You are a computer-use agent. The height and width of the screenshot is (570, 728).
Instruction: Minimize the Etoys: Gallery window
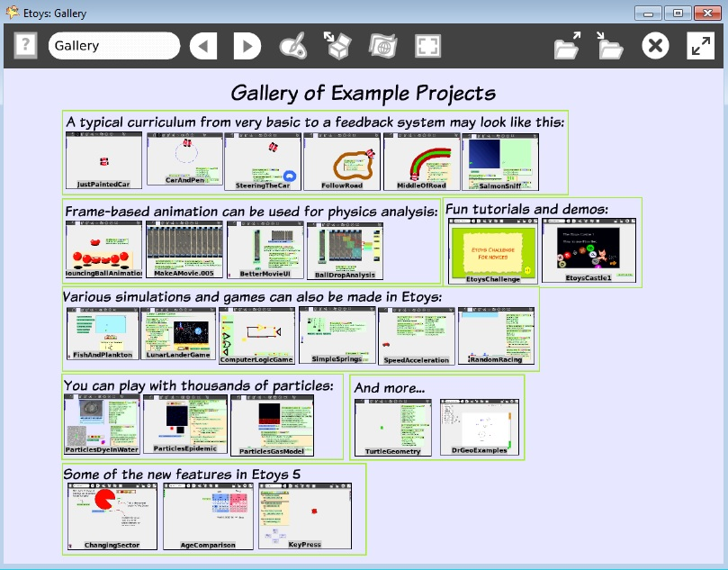tap(649, 13)
